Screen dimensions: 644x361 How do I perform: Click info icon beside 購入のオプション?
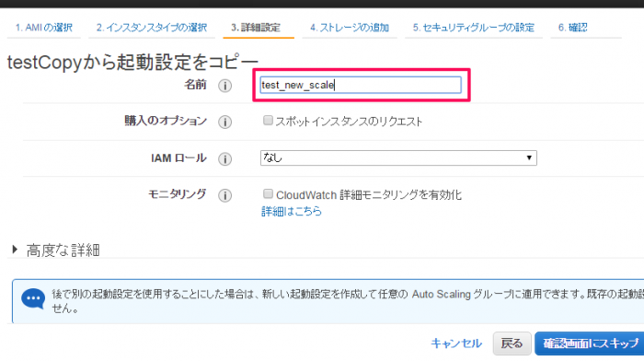tap(224, 122)
